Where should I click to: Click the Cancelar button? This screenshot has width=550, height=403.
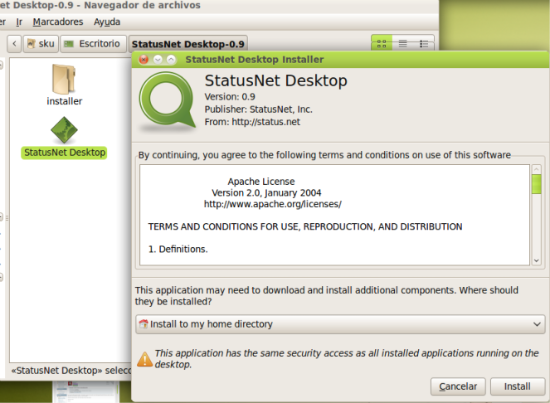[458, 387]
